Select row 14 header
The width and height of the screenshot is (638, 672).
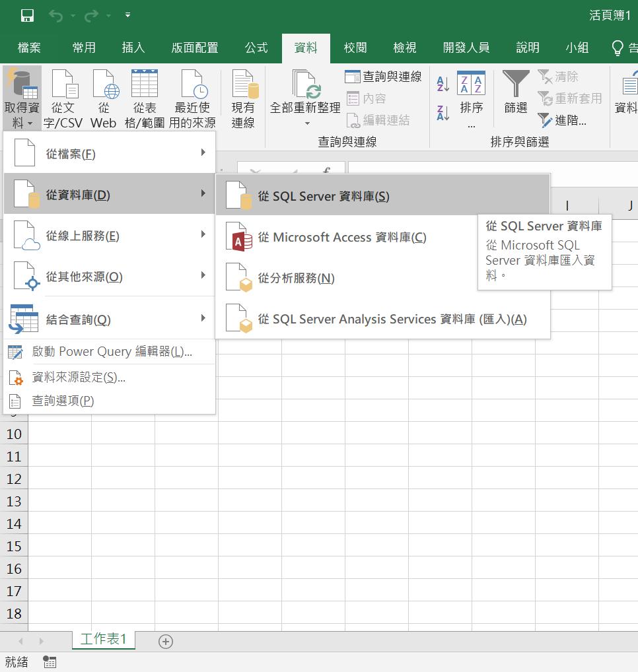(x=14, y=523)
